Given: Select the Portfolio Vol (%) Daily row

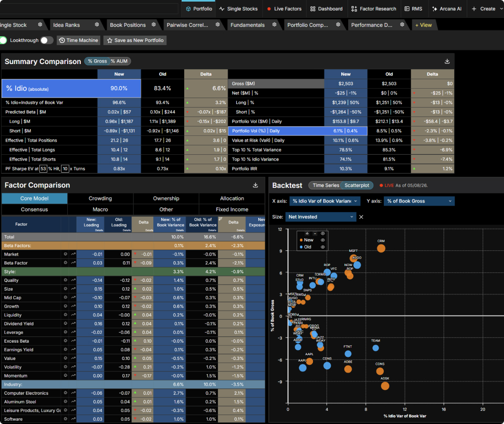Looking at the screenshot, I should 298,131.
